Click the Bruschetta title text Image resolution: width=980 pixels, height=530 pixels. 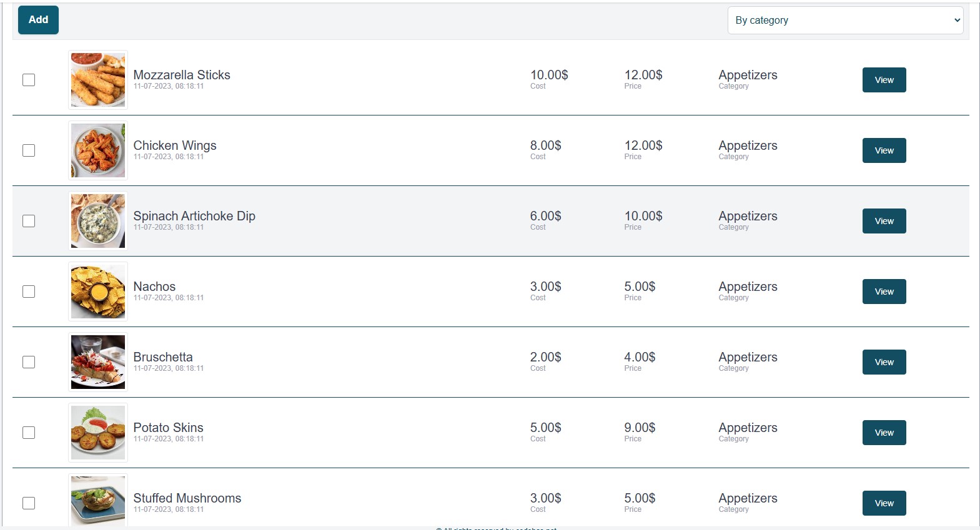pyautogui.click(x=163, y=357)
